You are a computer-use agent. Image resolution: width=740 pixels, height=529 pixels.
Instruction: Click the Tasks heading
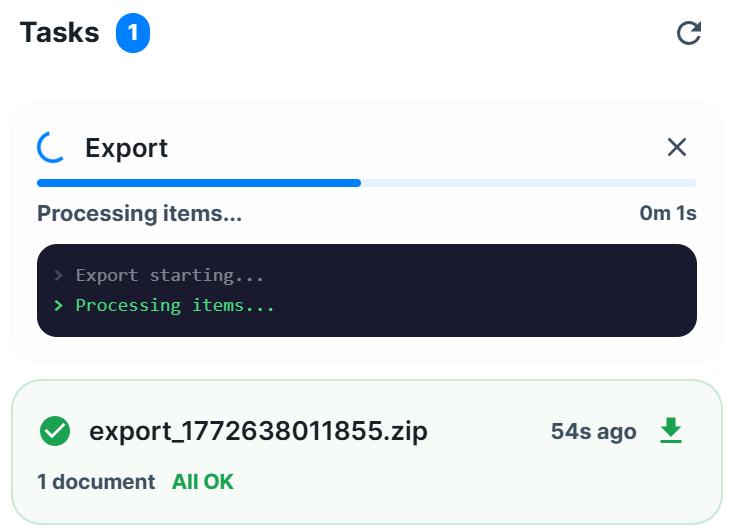[59, 33]
